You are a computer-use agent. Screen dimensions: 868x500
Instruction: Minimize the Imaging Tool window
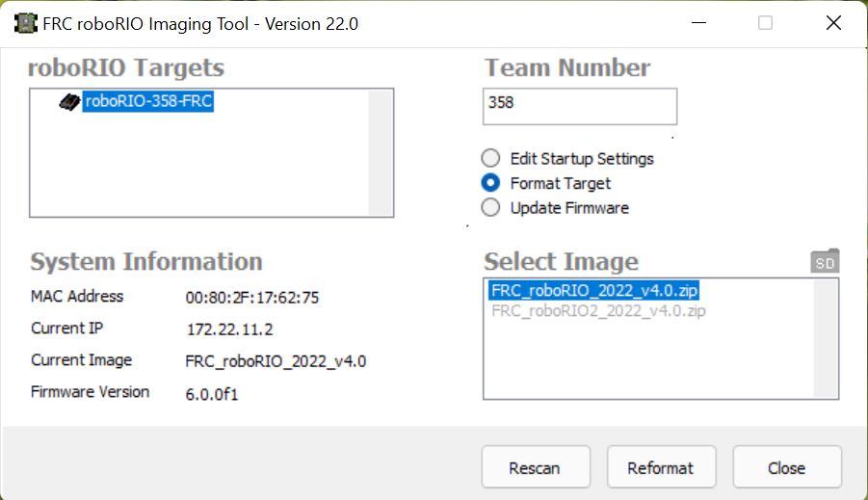pos(699,23)
